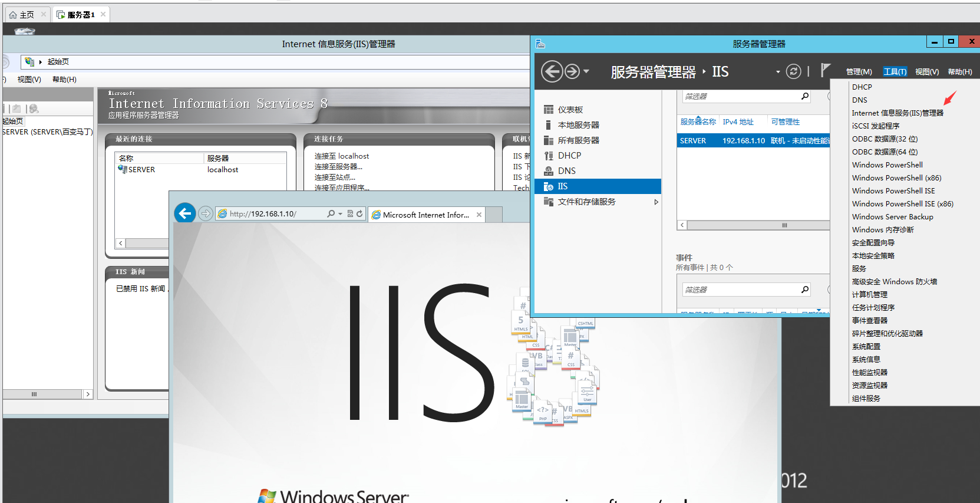Switch to the 主页 tab
The width and height of the screenshot is (980, 503).
pyautogui.click(x=27, y=15)
